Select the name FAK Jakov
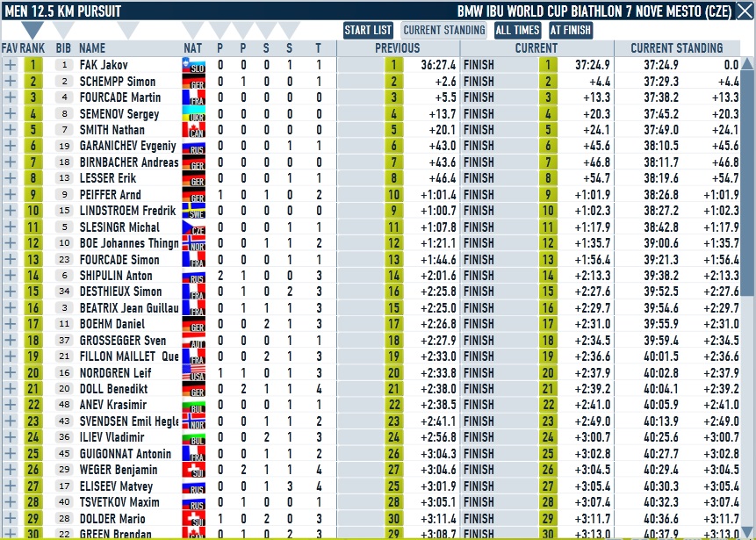 [x=104, y=65]
